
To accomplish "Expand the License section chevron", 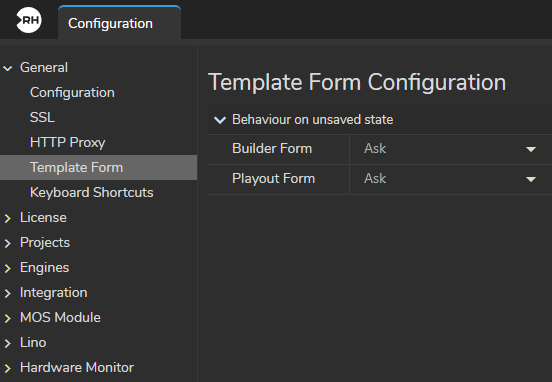I will 8,218.
